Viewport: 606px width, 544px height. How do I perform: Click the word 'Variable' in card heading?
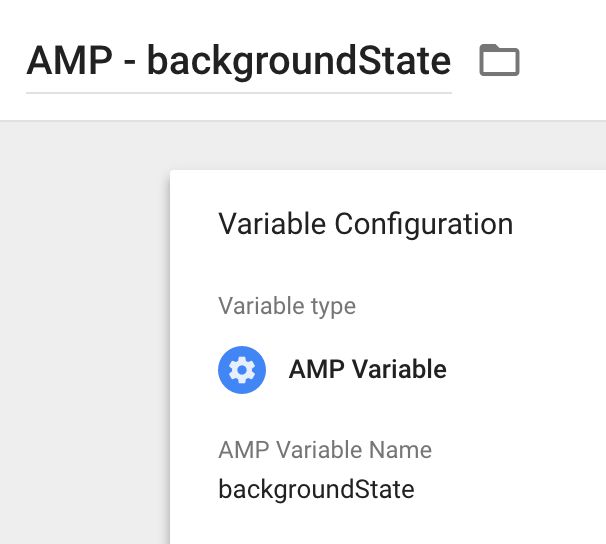(272, 224)
